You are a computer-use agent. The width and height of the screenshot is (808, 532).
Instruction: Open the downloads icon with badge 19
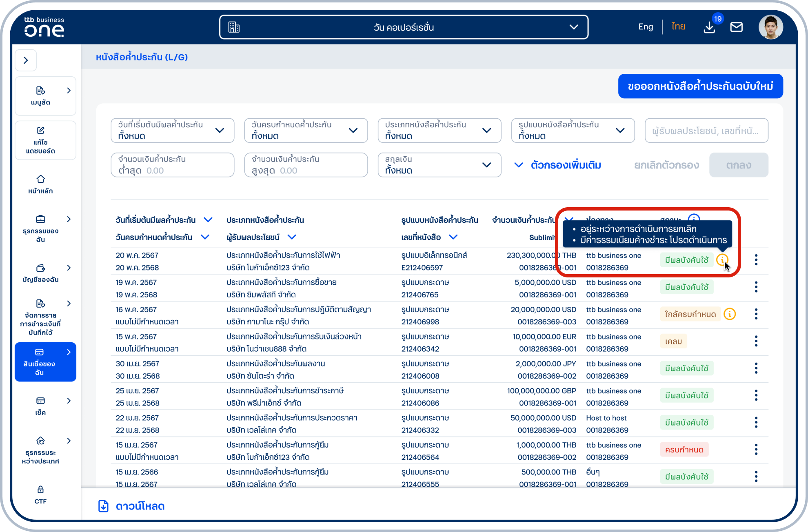710,27
